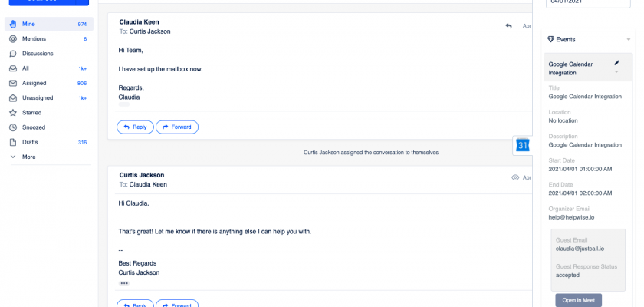Show trimmed content with the ellipsis button
Screen dimensions: 644x307
[123, 283]
